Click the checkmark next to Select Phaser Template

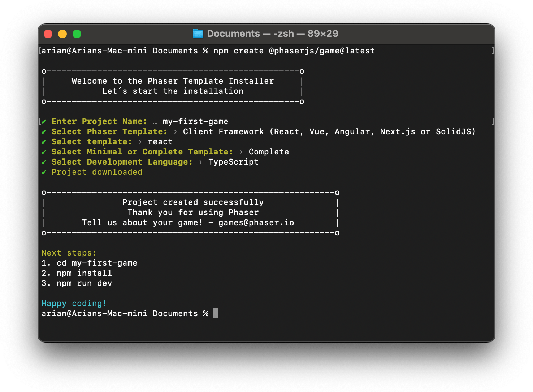[44, 132]
